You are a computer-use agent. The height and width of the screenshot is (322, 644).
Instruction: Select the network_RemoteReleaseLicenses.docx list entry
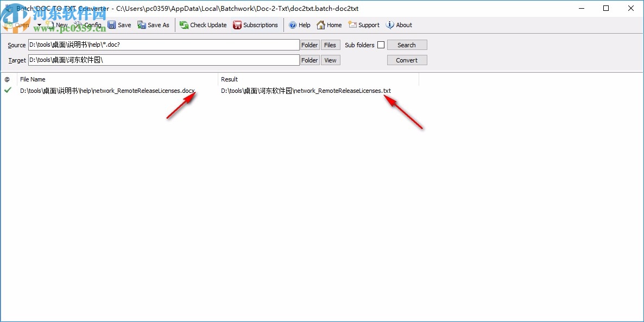tap(107, 91)
